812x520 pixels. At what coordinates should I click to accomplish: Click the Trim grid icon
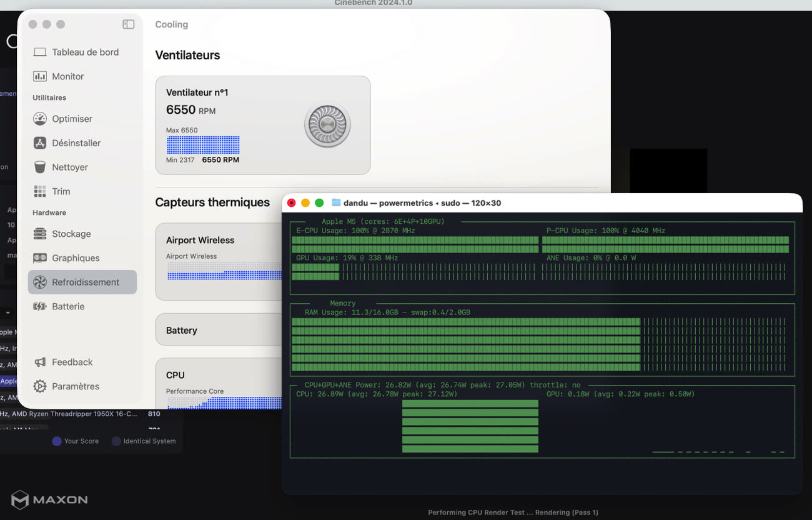pos(39,191)
